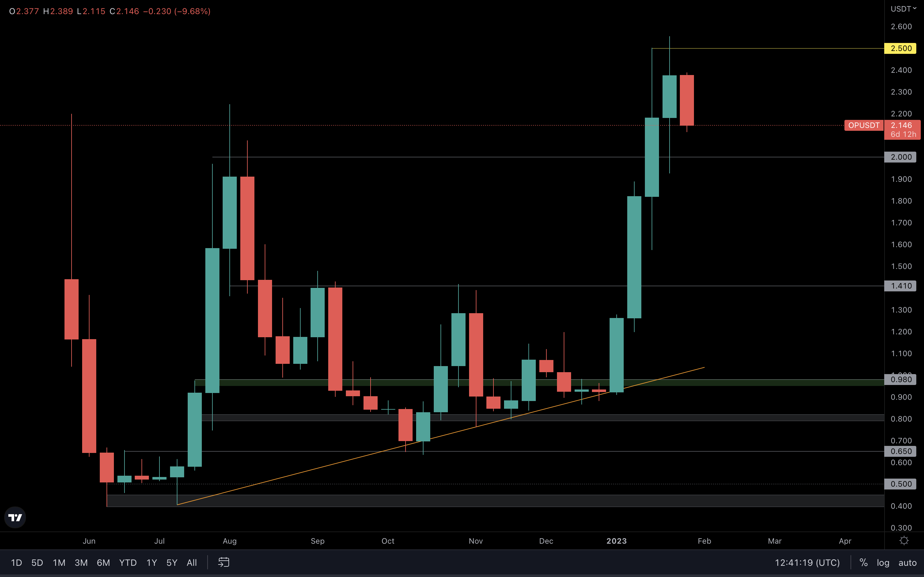Toggle auto scale mode
This screenshot has height=577, width=924.
(907, 563)
